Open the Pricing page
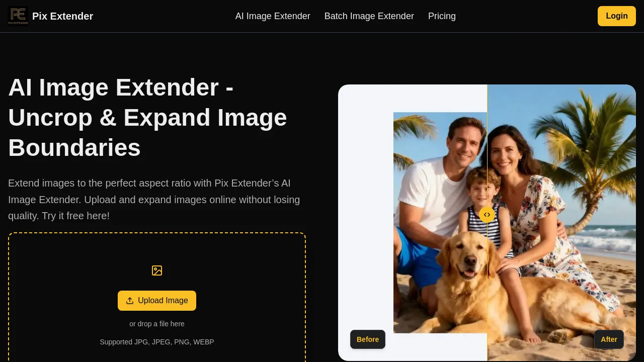Screen dimensions: 644x362 [x=442, y=16]
